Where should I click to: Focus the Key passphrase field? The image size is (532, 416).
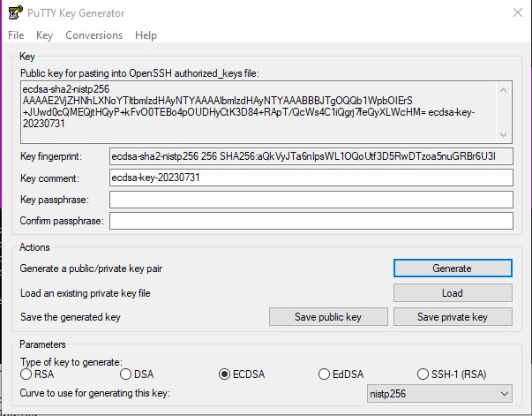pos(311,200)
